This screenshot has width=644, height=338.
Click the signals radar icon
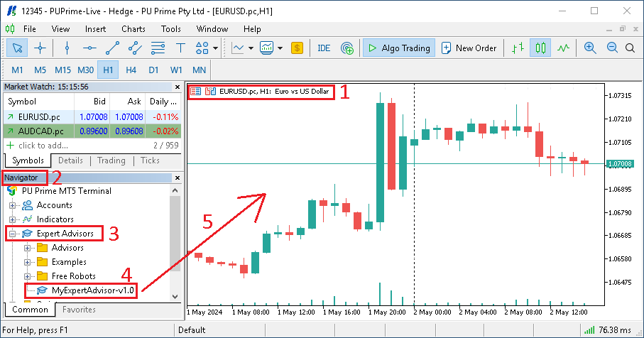(x=347, y=48)
